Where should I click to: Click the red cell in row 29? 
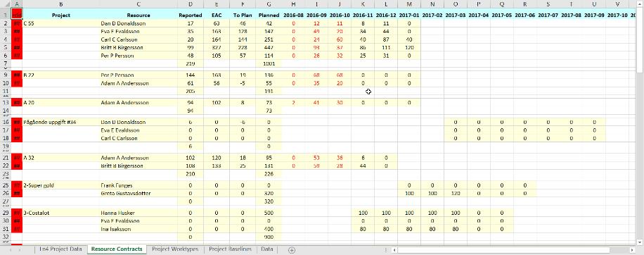tap(17, 213)
